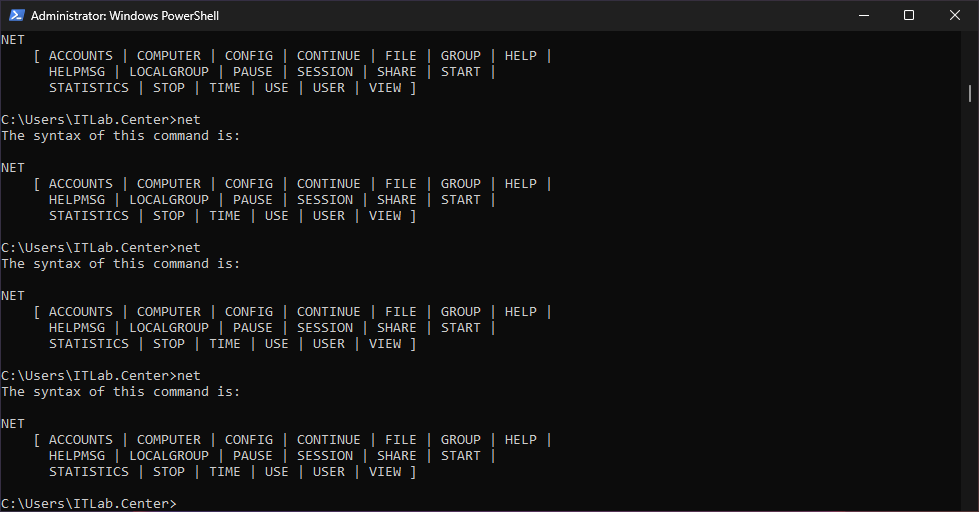
Task: Close the Windows PowerShell window
Action: 955,15
